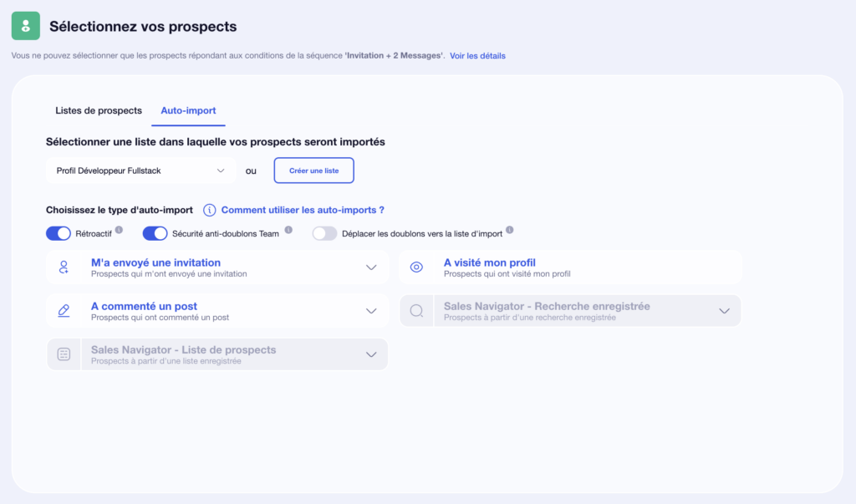Click the Créer une liste button
The width and height of the screenshot is (856, 504).
click(x=313, y=170)
